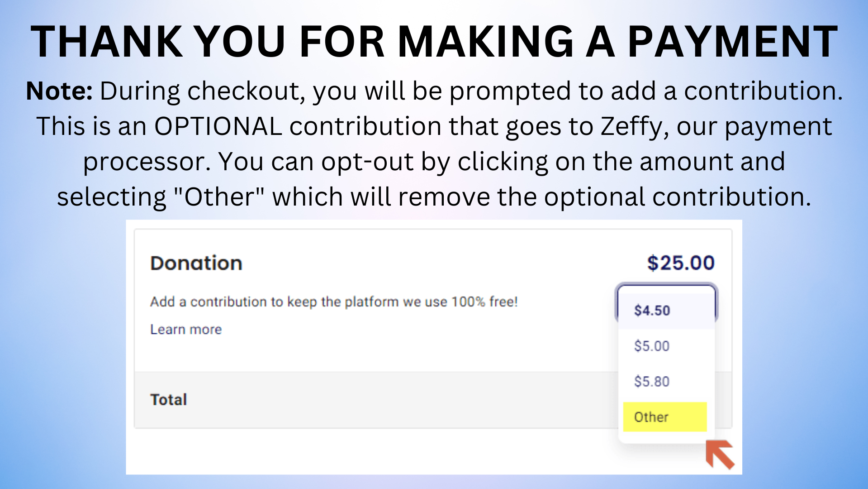
Task: Choose the $5.80 contribution option
Action: click(651, 382)
